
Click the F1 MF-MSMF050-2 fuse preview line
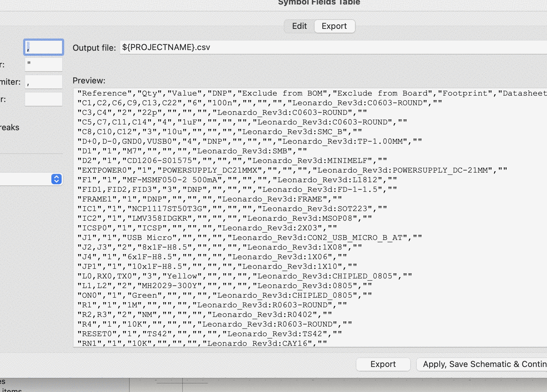237,180
